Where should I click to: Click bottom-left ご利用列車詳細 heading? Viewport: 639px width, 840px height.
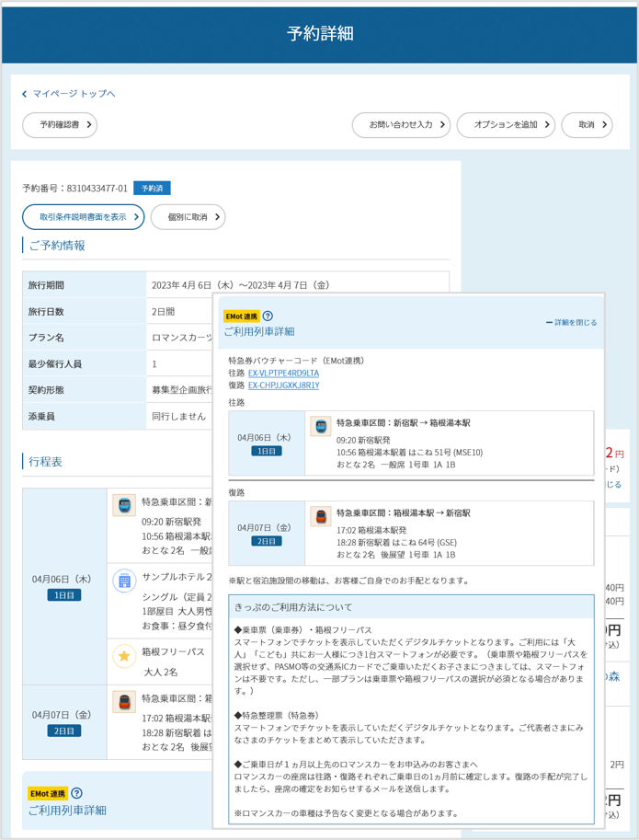click(67, 810)
